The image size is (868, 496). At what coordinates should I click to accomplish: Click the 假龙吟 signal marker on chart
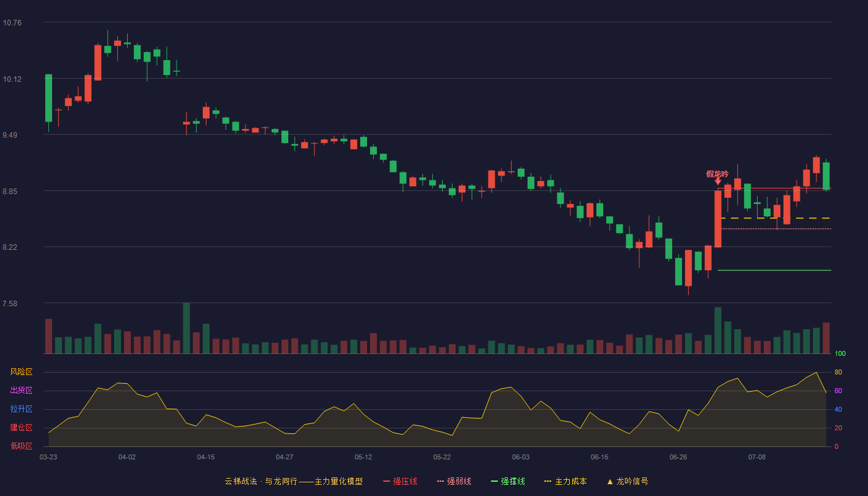717,174
